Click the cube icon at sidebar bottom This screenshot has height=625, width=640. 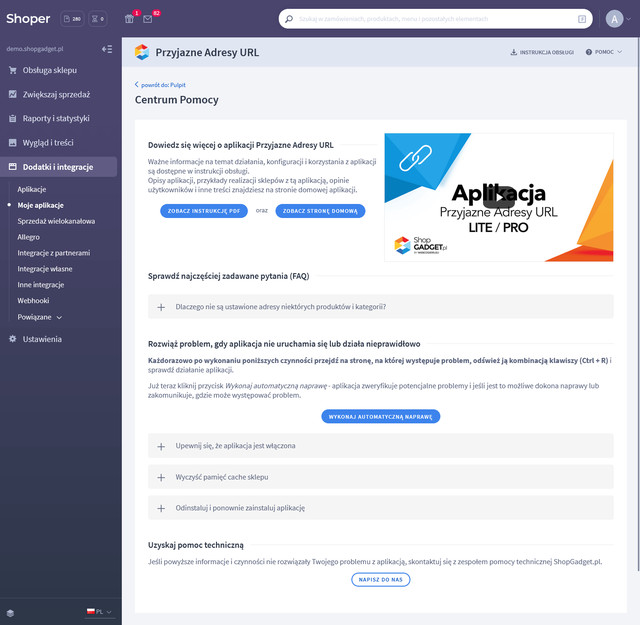pos(10,611)
